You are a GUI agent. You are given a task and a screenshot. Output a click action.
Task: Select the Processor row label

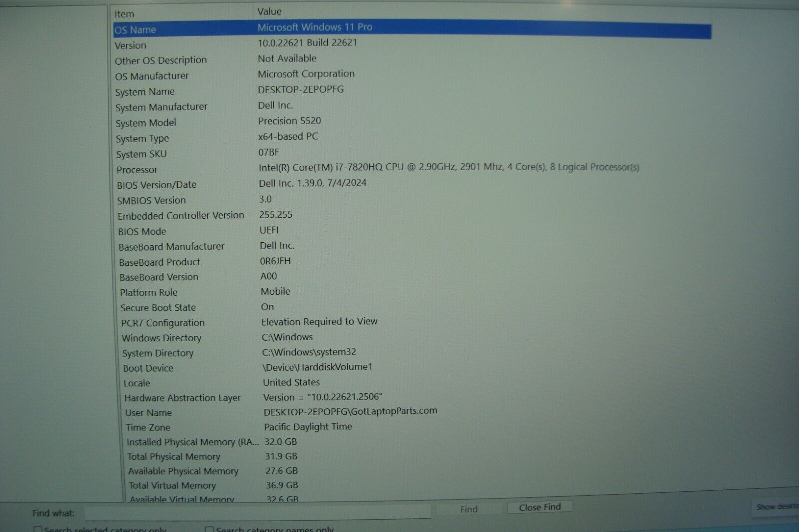point(137,170)
